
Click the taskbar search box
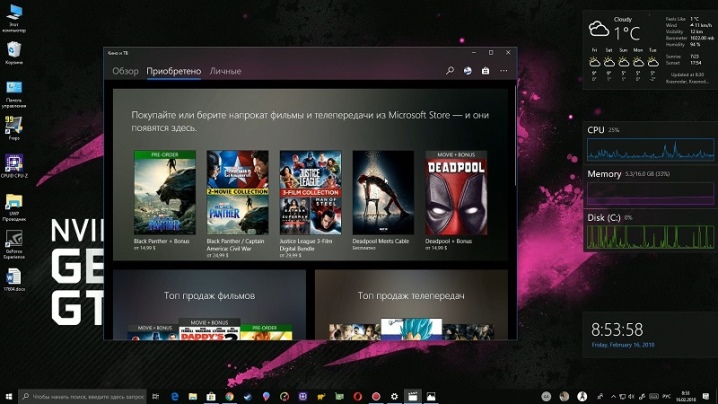(82, 396)
